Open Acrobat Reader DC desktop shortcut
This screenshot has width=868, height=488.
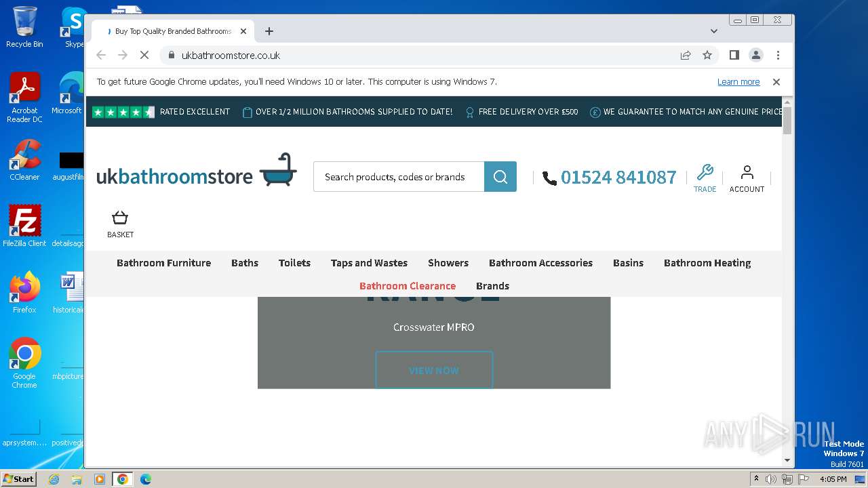24,98
